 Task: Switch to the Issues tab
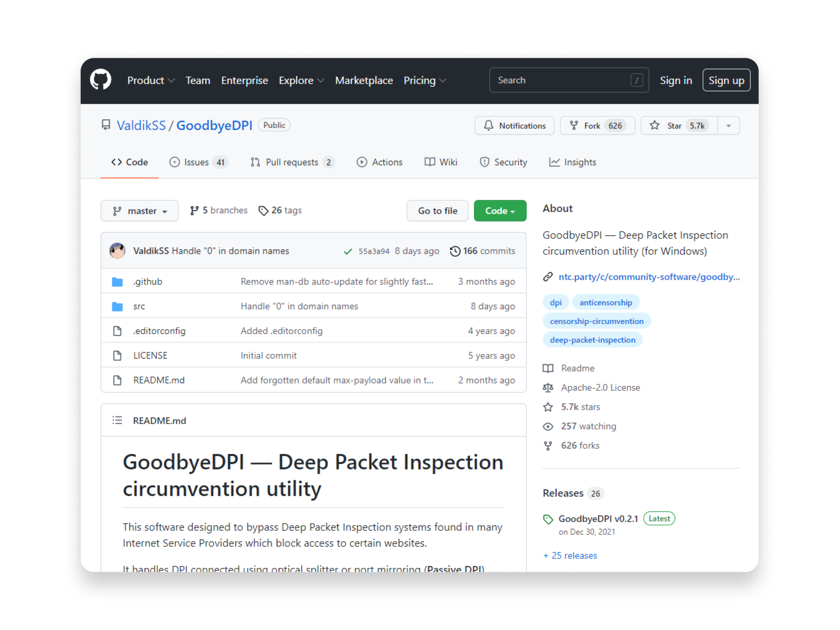[x=199, y=162]
